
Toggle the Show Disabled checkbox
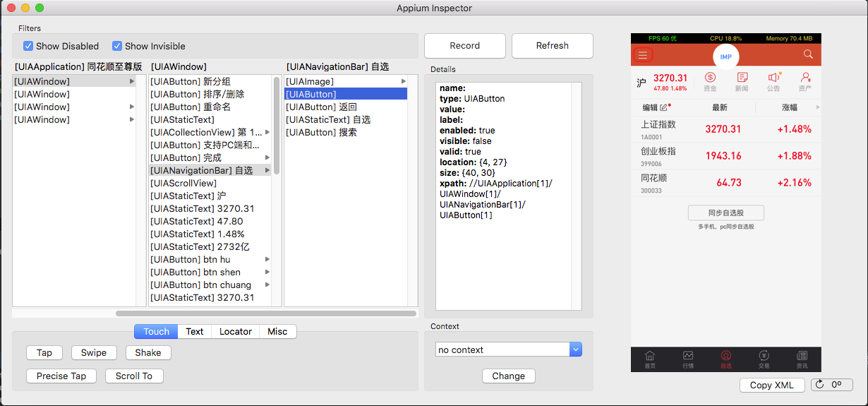[28, 46]
